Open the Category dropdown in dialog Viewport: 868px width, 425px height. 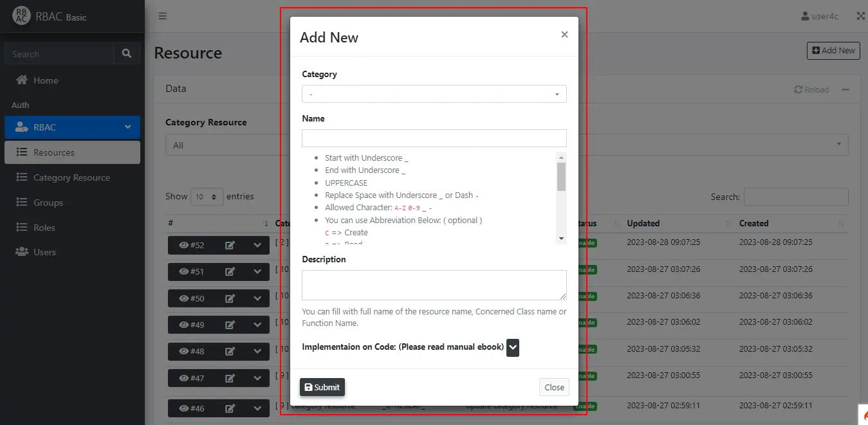pyautogui.click(x=434, y=94)
